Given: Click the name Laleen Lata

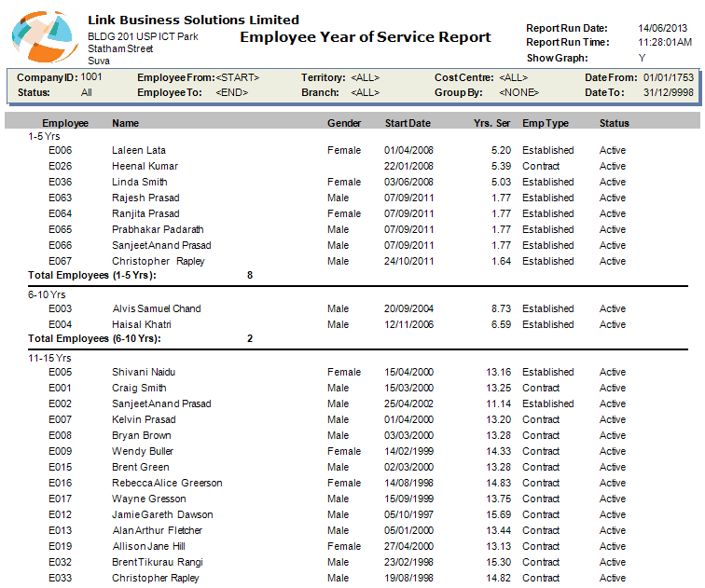Looking at the screenshot, I should pos(139,150).
